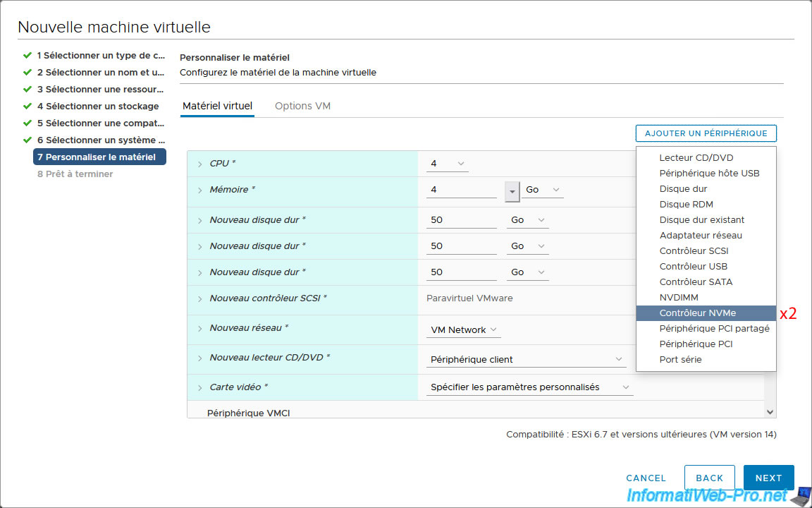Open the CPU count dropdown

pyautogui.click(x=447, y=164)
